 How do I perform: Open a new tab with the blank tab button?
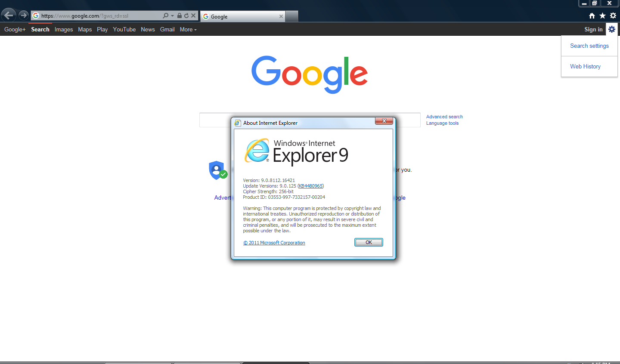point(292,16)
